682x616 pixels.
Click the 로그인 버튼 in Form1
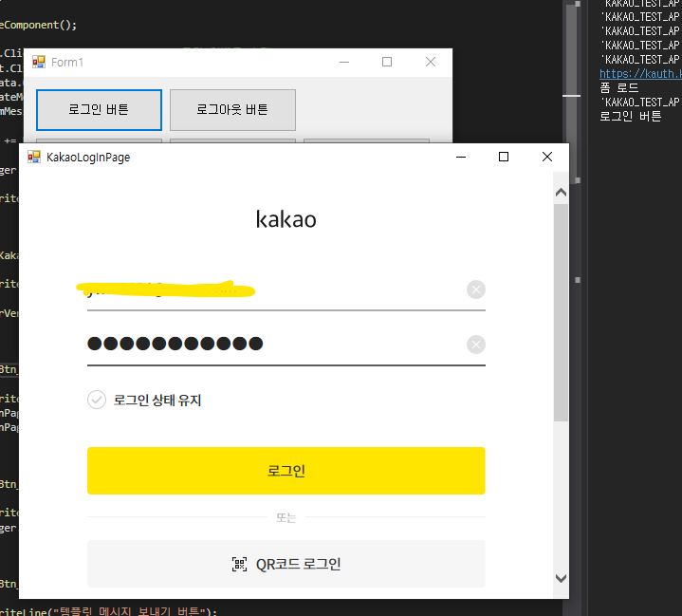pyautogui.click(x=100, y=110)
